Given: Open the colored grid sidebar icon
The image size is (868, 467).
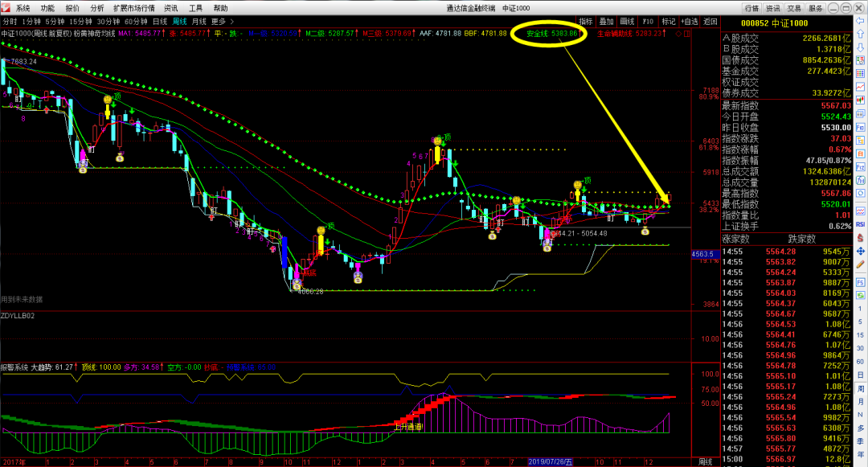Looking at the screenshot, I should [860, 74].
